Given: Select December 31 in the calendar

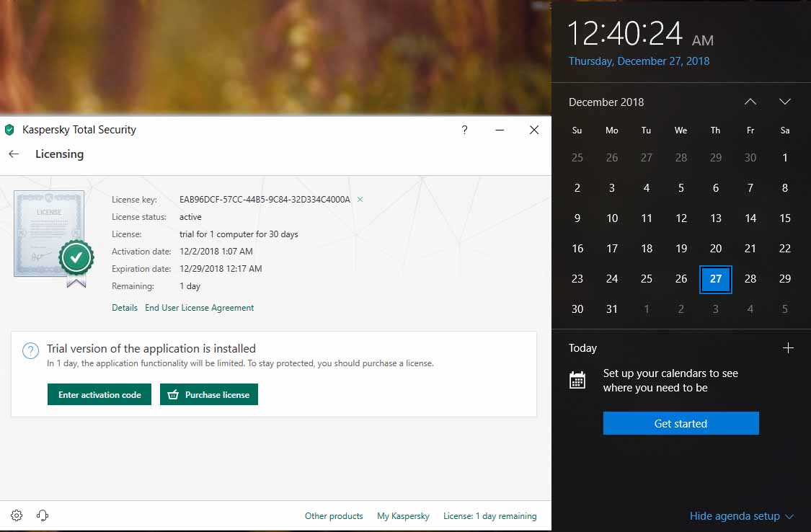Looking at the screenshot, I should click(x=612, y=309).
